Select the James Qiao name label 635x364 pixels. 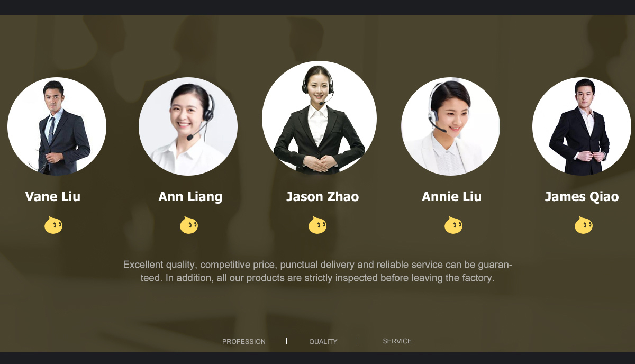[582, 197]
